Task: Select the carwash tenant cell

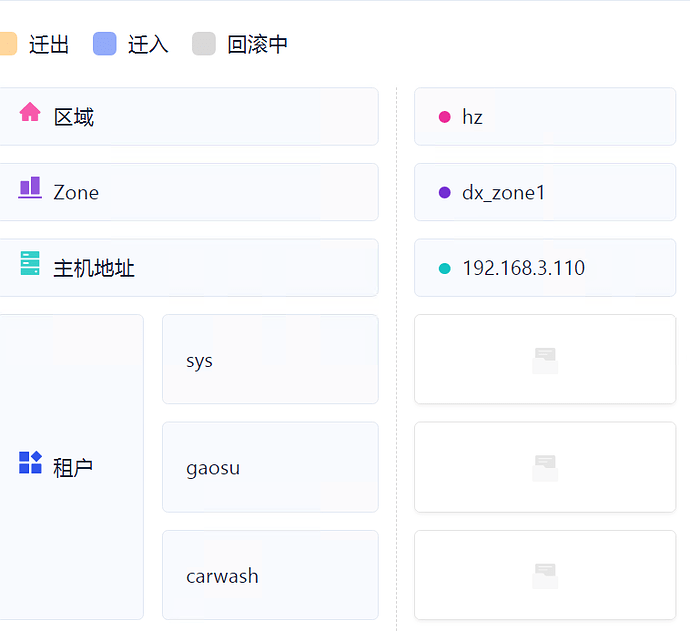Action: coord(270,575)
